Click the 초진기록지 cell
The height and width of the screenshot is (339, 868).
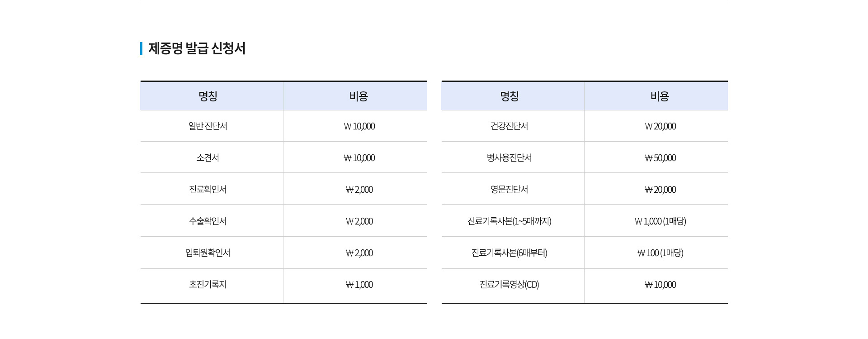208,285
